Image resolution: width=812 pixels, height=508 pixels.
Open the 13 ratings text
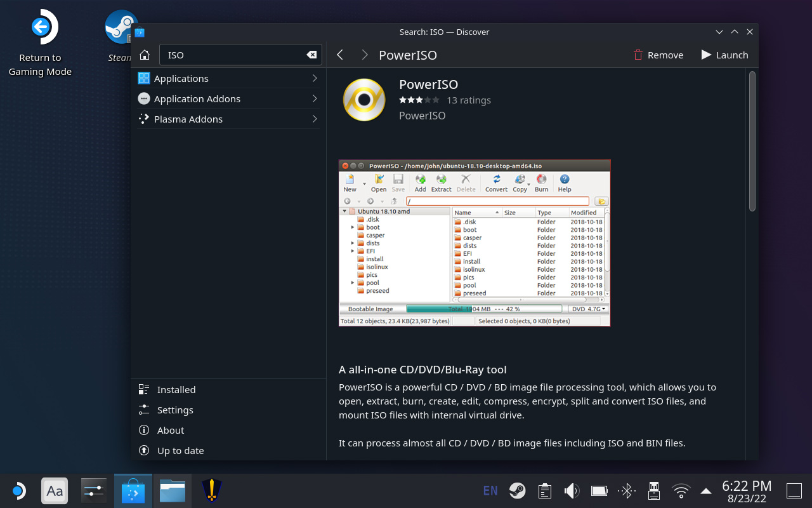[x=469, y=100]
